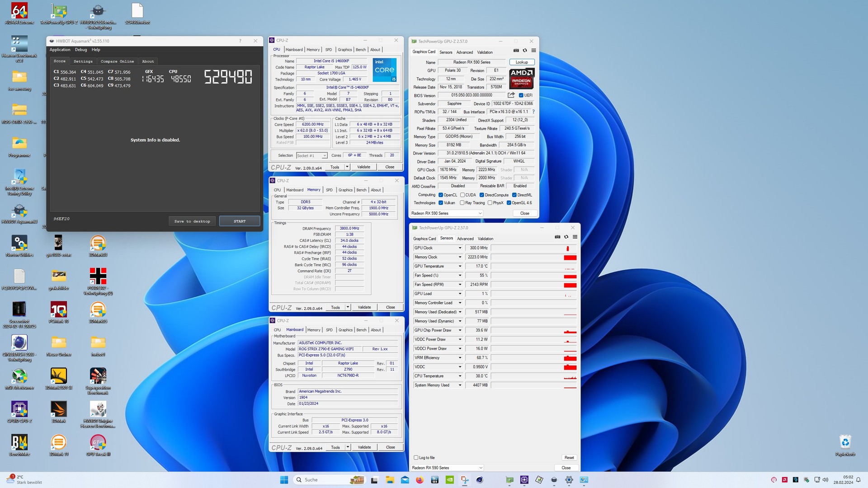The width and height of the screenshot is (868, 488).
Task: Open AIDA64 Extreme desktop icon
Action: [x=19, y=14]
